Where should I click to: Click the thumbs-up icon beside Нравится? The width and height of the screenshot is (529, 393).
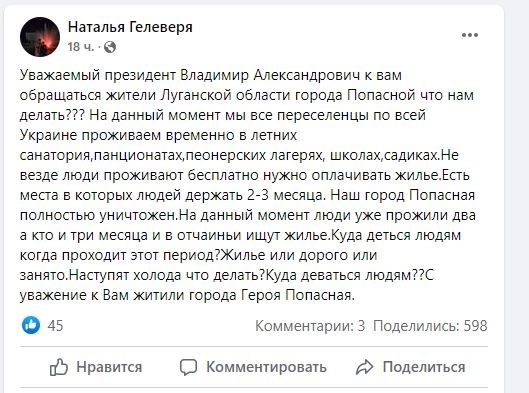59,367
